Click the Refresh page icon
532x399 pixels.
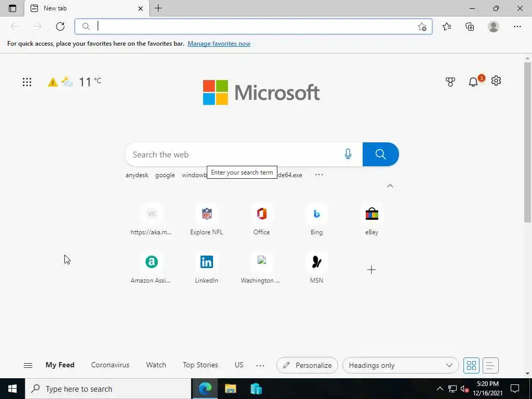(x=60, y=26)
